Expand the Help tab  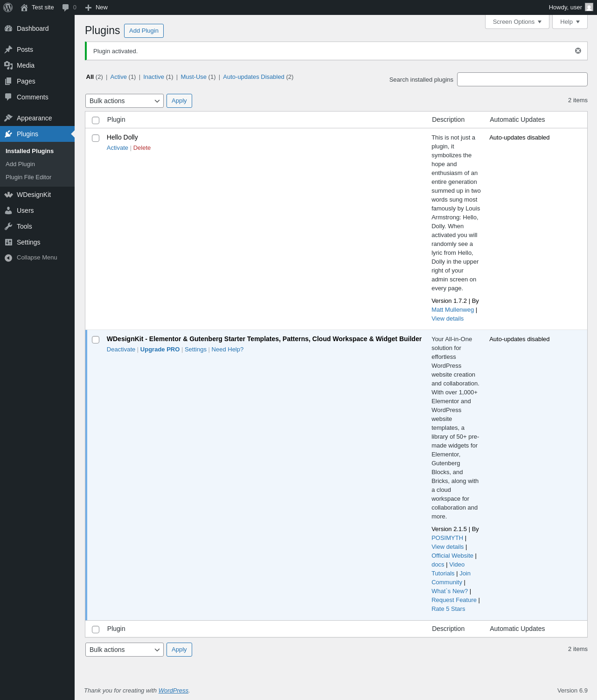pos(570,22)
